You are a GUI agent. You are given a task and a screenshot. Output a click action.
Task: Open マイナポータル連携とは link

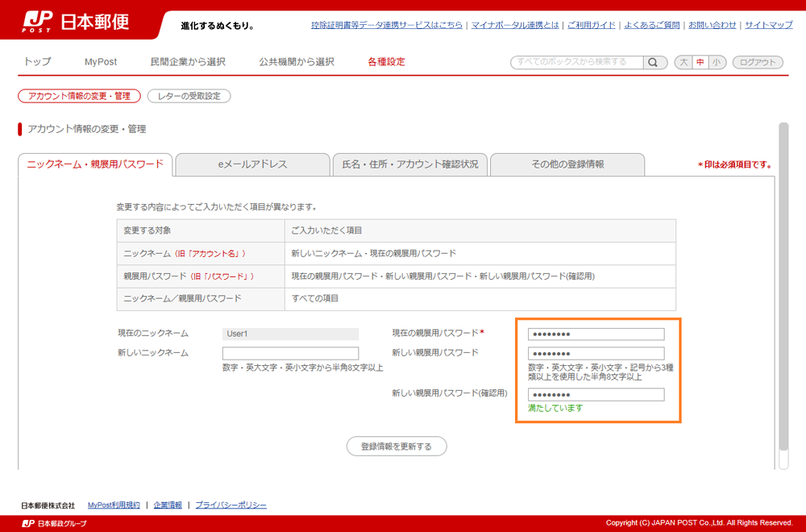point(514,25)
